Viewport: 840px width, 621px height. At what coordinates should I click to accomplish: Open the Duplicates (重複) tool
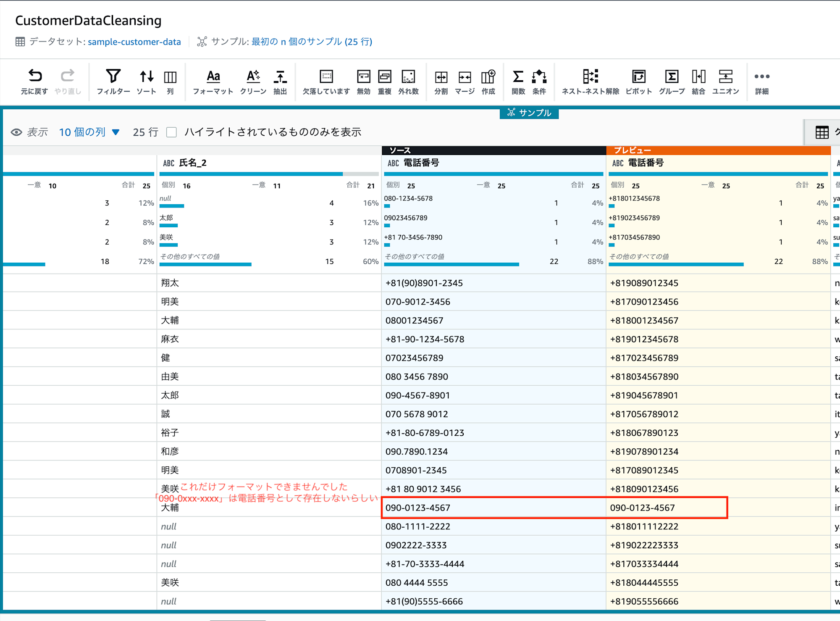coord(385,82)
